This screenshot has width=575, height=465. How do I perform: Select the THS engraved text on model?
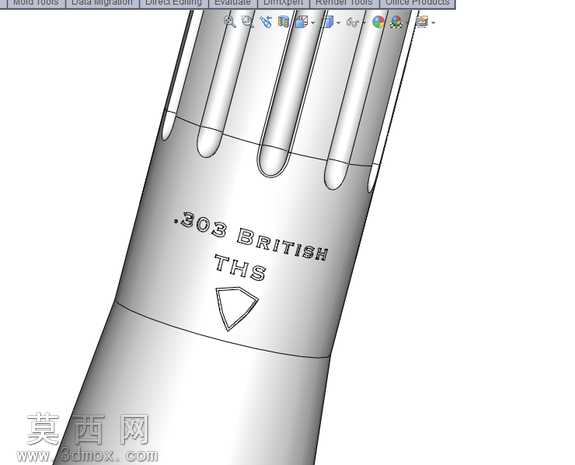tap(241, 267)
